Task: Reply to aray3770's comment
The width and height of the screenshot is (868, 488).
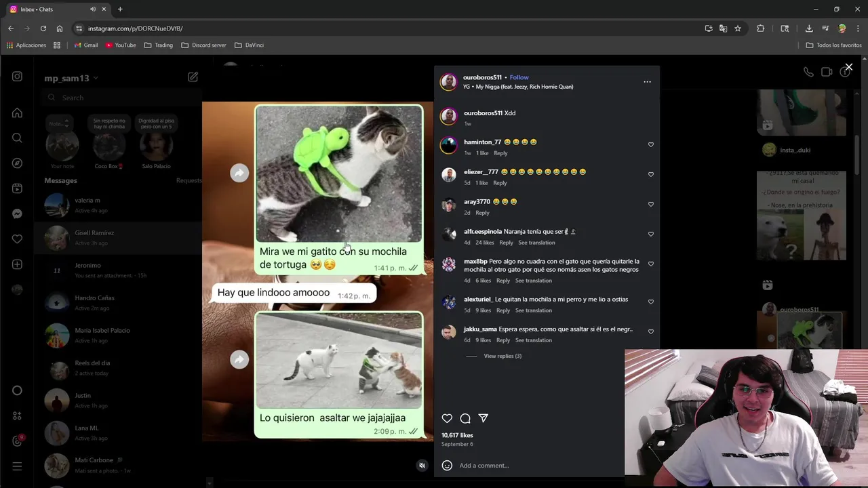Action: coord(482,213)
